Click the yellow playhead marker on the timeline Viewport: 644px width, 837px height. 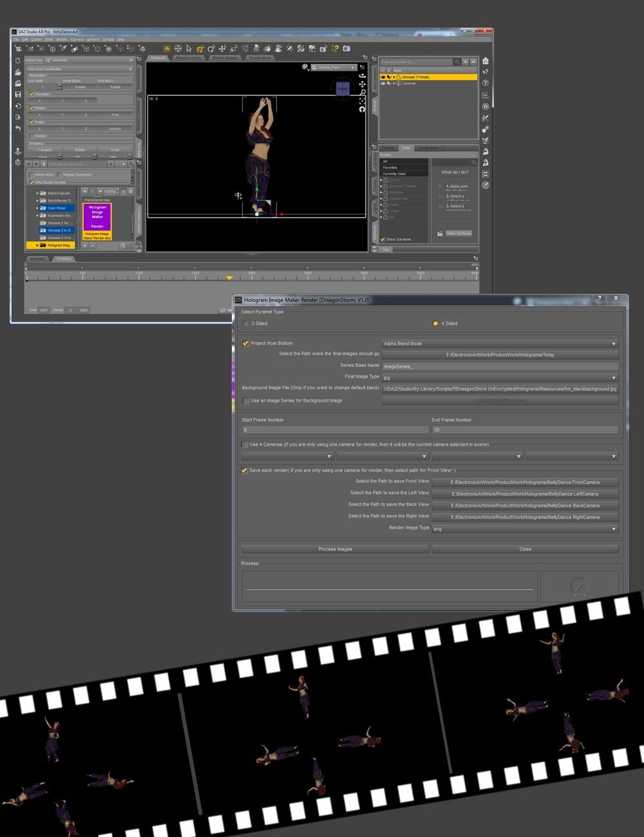click(x=231, y=278)
